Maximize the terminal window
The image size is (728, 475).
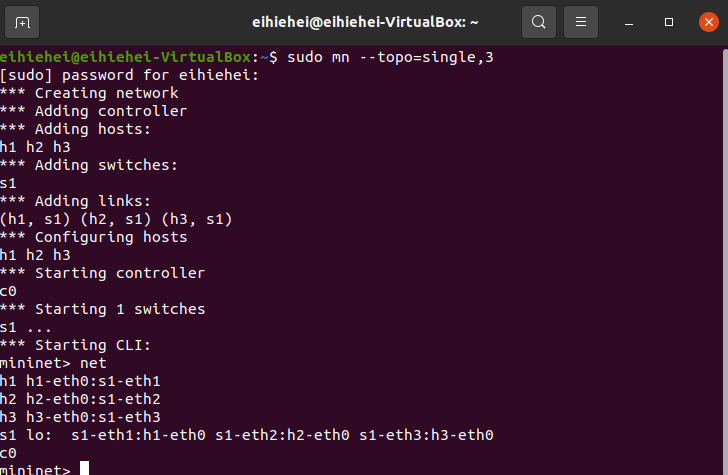point(669,22)
